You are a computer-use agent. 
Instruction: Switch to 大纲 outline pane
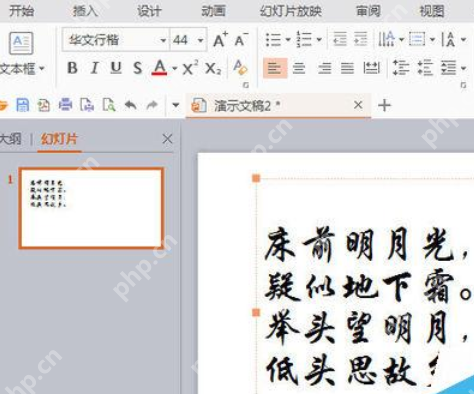(x=11, y=139)
